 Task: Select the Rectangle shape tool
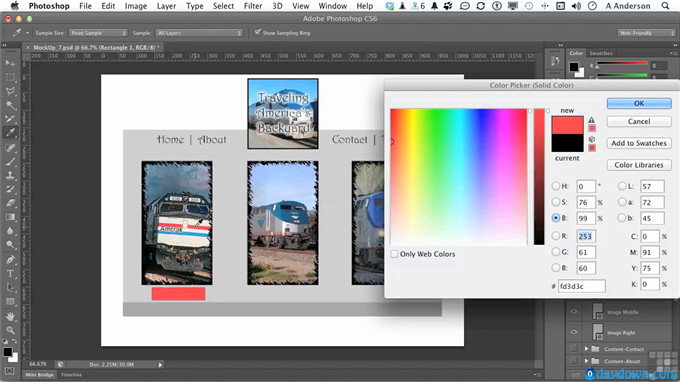pyautogui.click(x=10, y=302)
